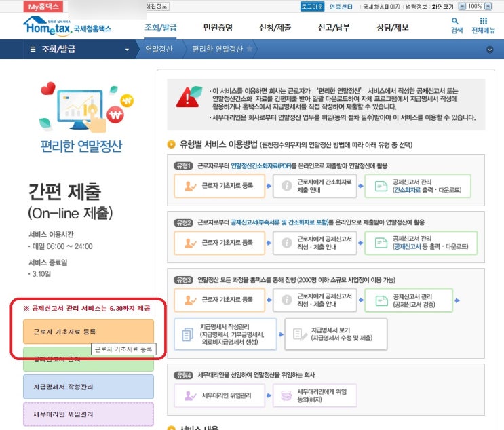Image resolution: width=504 pixels, height=430 pixels.
Task: Click the info icon in 유형1 간소화자료 제출 안내
Action: point(286,186)
